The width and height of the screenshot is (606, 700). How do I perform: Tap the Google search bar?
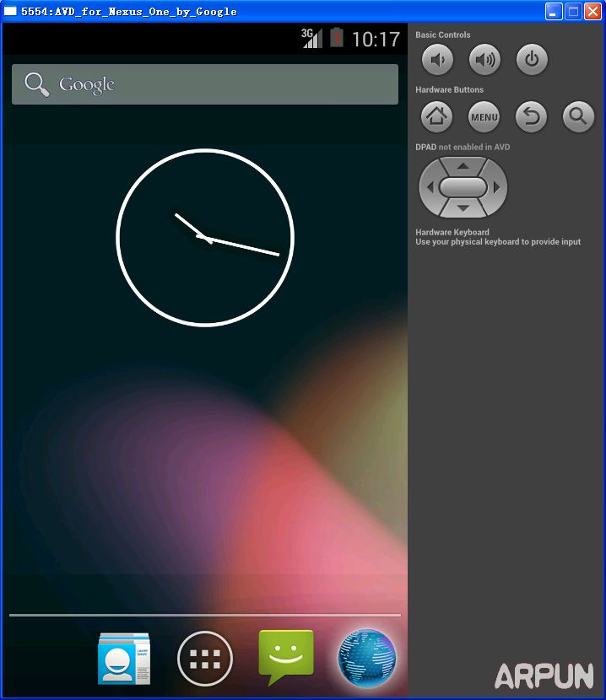(205, 84)
